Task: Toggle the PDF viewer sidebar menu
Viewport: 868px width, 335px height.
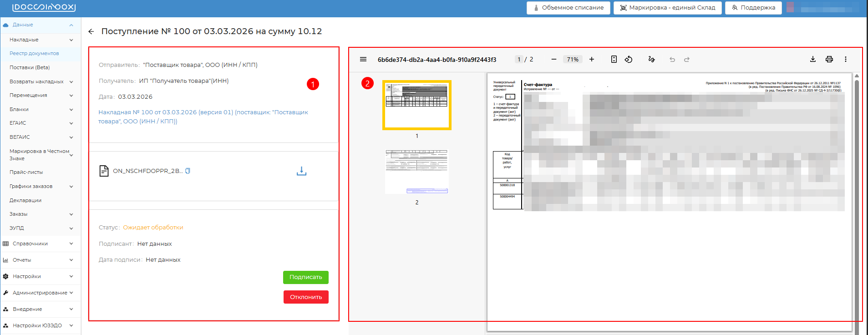Action: point(363,60)
